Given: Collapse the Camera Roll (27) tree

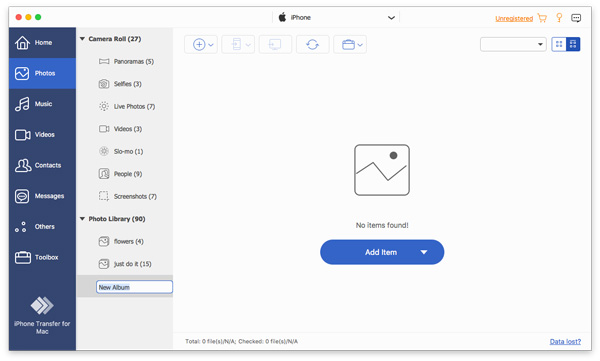Looking at the screenshot, I should tap(82, 39).
